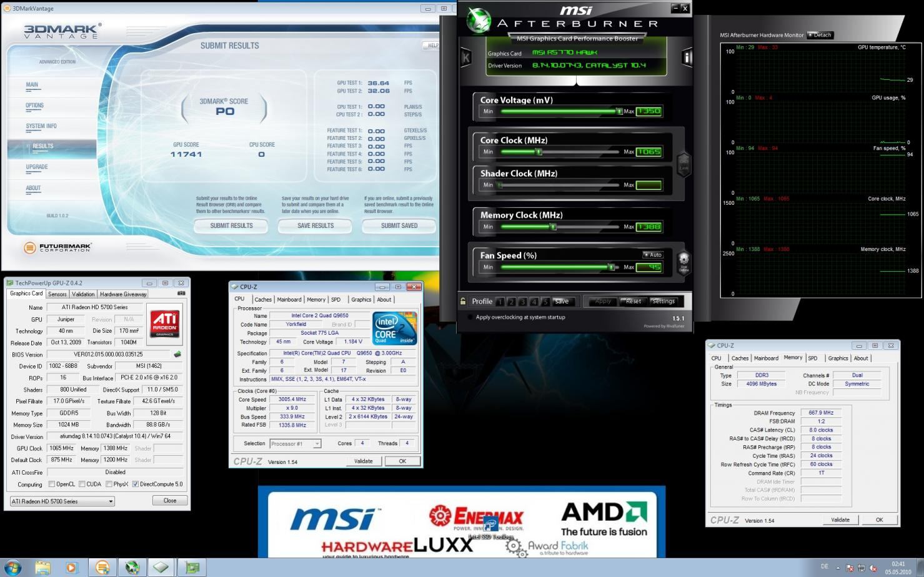Click SUBMIT SAVED in 3DMark Vantage
The image size is (924, 577).
point(399,225)
